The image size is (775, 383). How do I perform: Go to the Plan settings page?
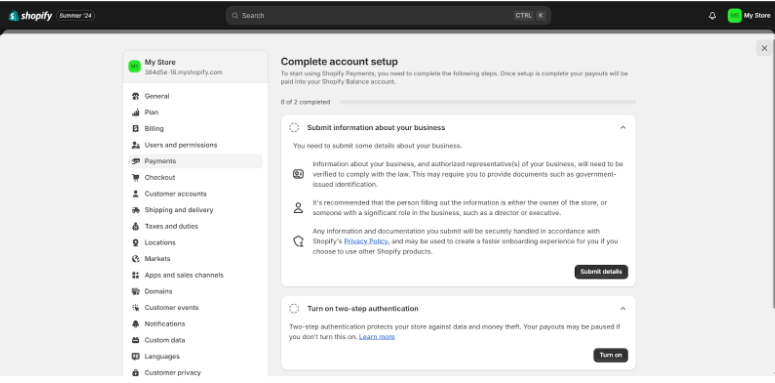pyautogui.click(x=196, y=113)
